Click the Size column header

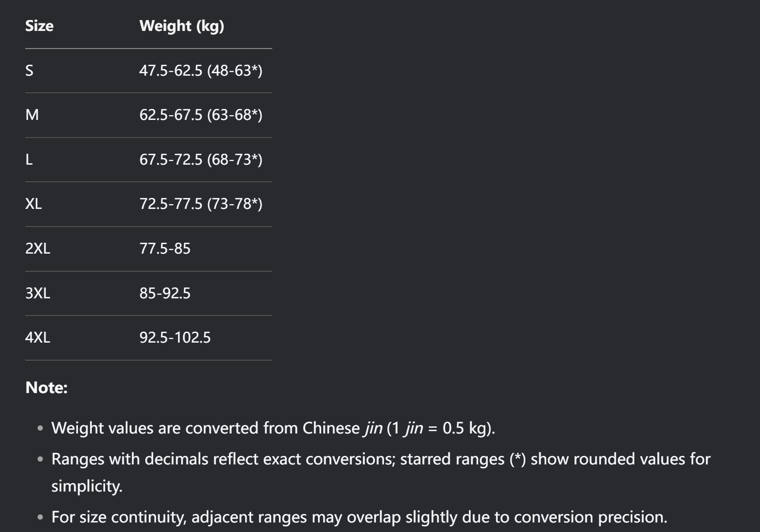[x=39, y=26]
